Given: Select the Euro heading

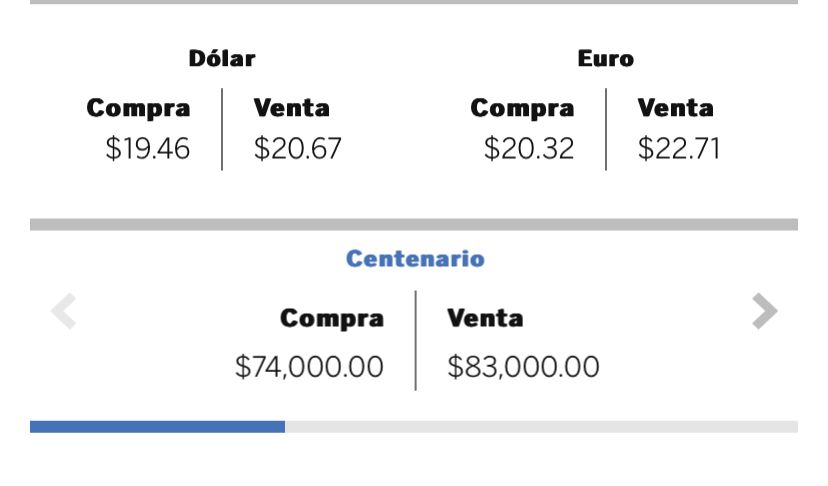Looking at the screenshot, I should click(x=606, y=58).
